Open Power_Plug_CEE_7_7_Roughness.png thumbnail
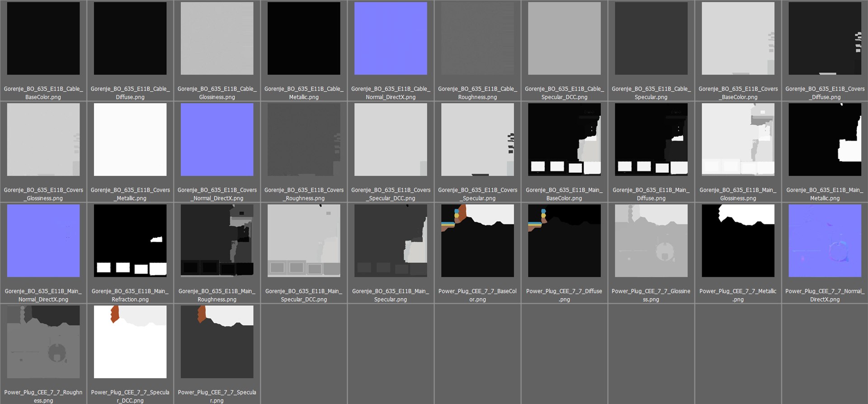Viewport: 868px width, 404px height. [x=43, y=342]
